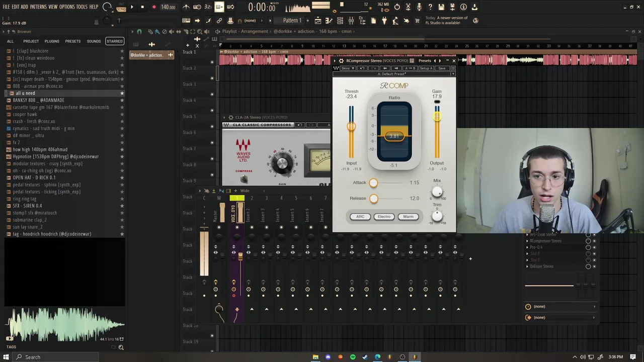Open the mixer input (none) dropdown

[x=560, y=307]
